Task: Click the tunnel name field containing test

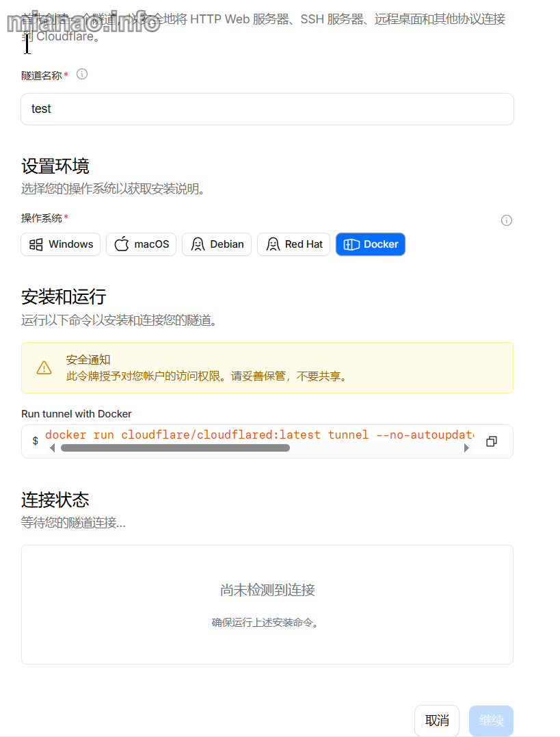Action: [267, 109]
